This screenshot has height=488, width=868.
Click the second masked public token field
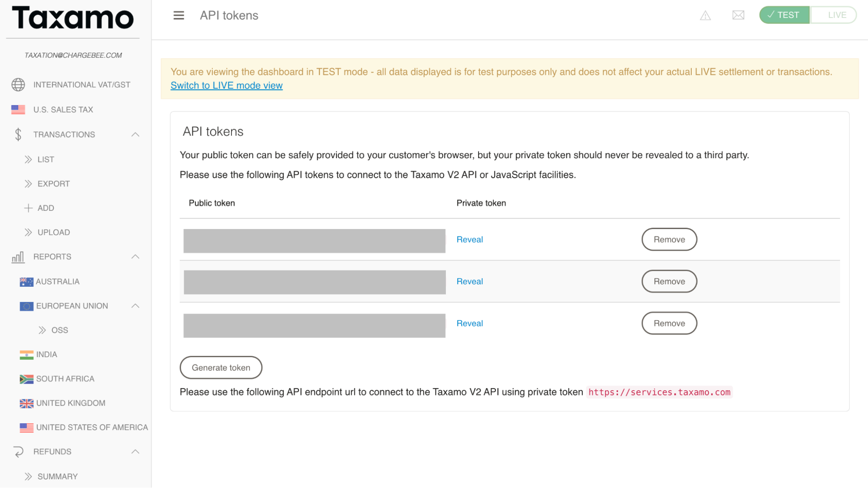click(x=314, y=282)
